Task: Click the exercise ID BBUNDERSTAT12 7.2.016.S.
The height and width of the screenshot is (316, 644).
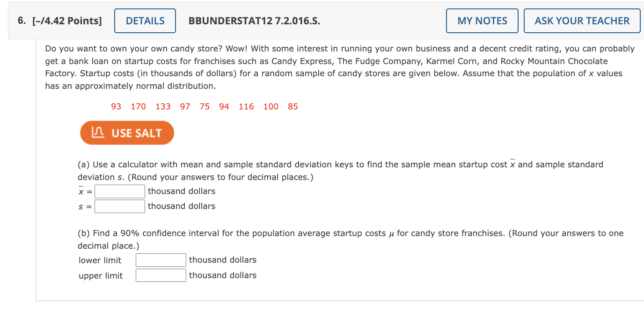Action: [253, 21]
